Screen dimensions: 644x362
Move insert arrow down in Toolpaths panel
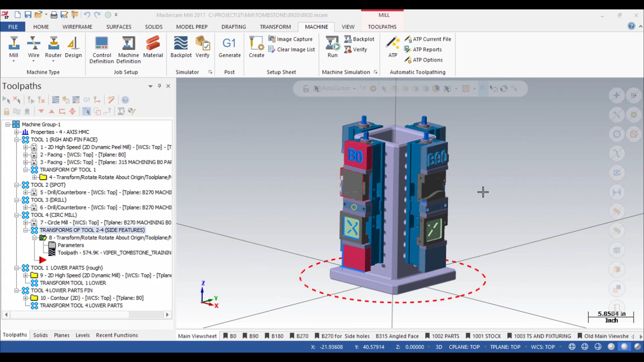click(x=41, y=111)
